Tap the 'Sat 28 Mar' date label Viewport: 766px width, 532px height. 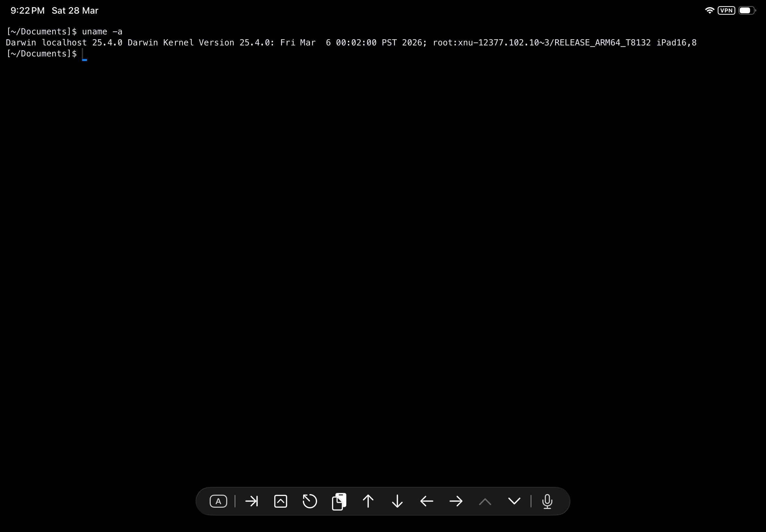tap(75, 11)
